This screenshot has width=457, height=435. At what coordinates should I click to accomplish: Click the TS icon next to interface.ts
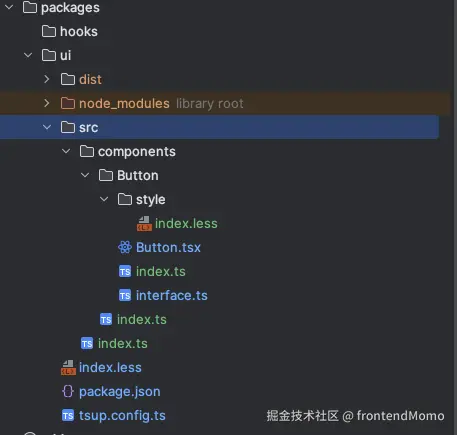click(125, 296)
